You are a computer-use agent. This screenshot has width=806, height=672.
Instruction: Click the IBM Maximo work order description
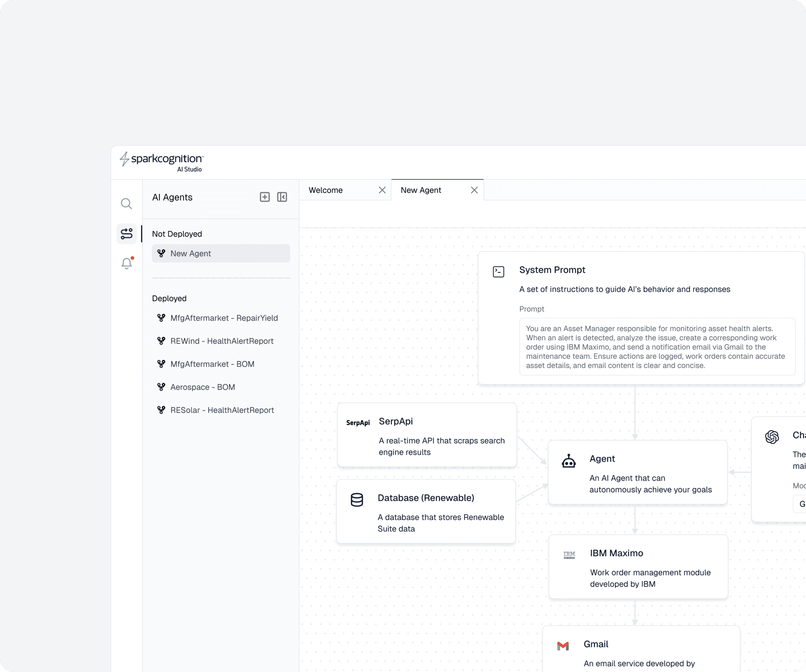[651, 578]
